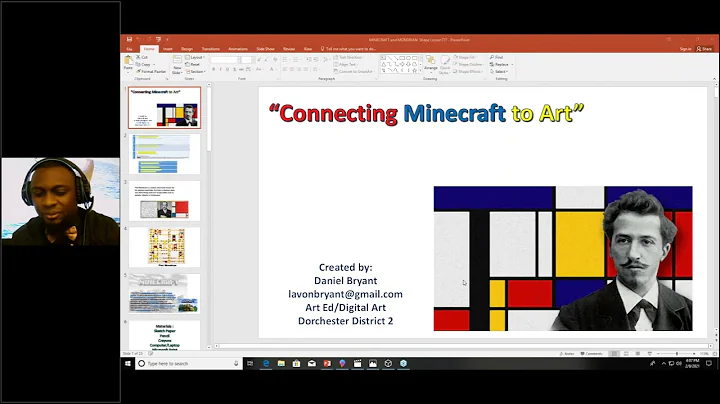Click the Save icon in quick access toolbar

(x=129, y=39)
